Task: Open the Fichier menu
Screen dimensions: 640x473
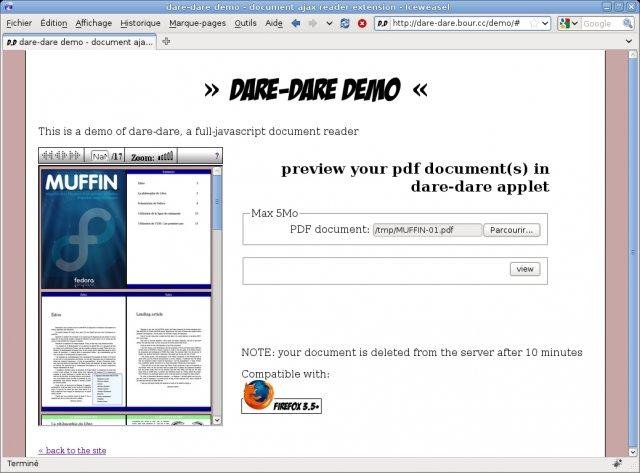Action: (19, 23)
